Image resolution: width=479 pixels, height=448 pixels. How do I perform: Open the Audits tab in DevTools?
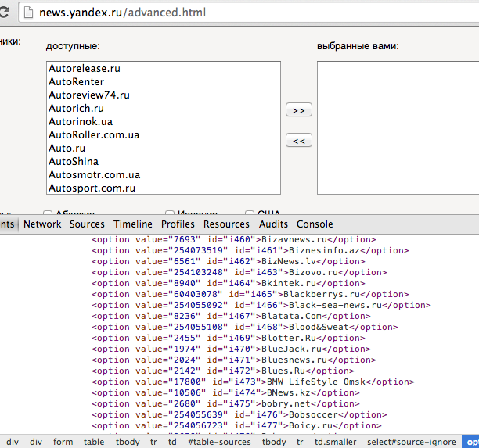pos(273,224)
